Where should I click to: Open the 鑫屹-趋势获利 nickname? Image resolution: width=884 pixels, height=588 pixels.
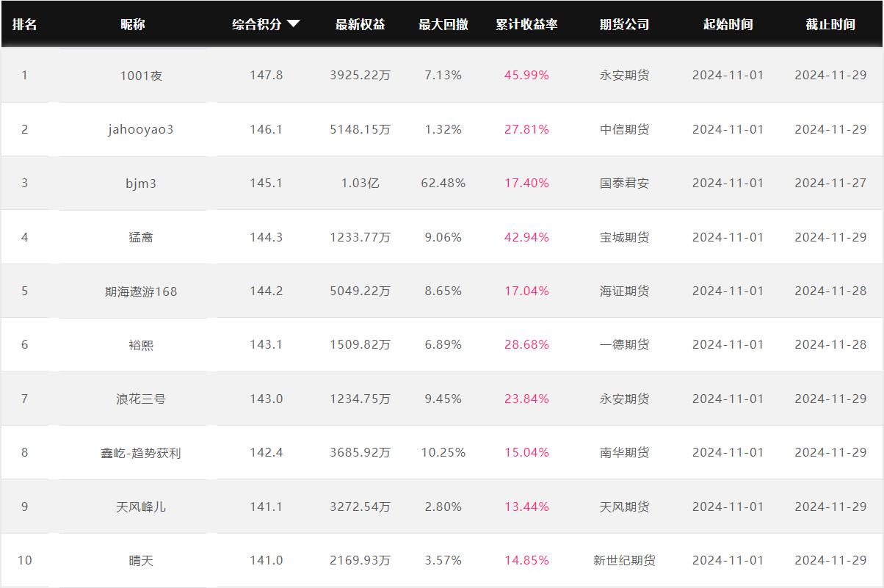141,453
